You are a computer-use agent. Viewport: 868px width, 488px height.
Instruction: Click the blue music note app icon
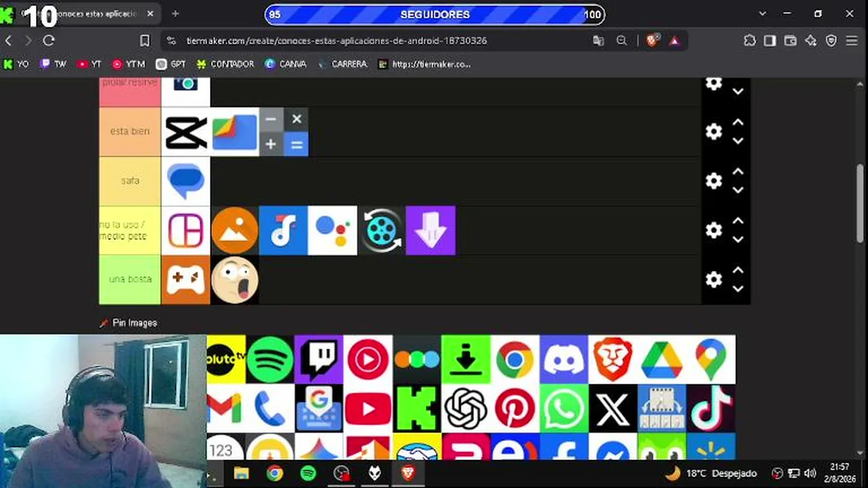(x=283, y=230)
